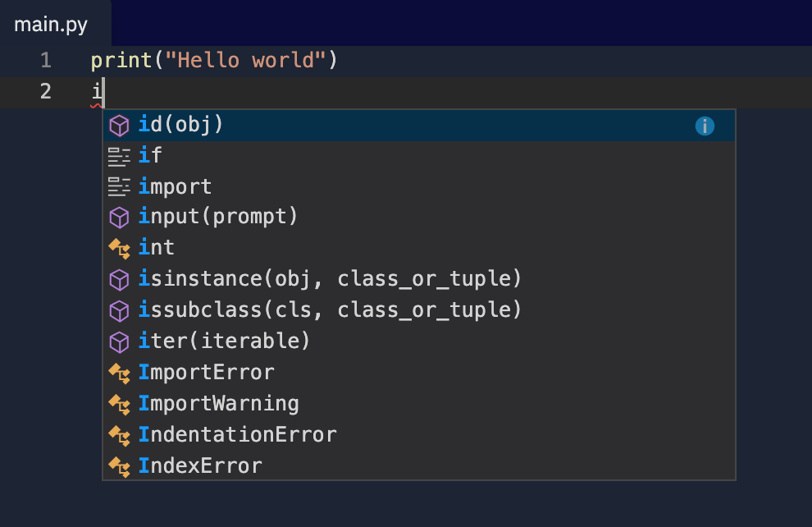Select the id(obj) completion suggestion
The height and width of the screenshot is (527, 812).
(x=419, y=126)
